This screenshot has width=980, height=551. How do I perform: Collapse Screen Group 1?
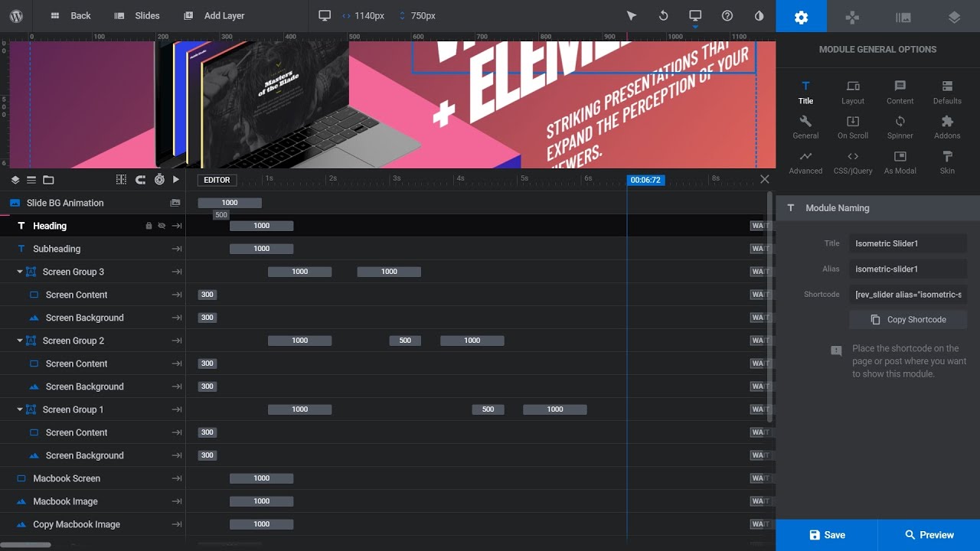(20, 409)
